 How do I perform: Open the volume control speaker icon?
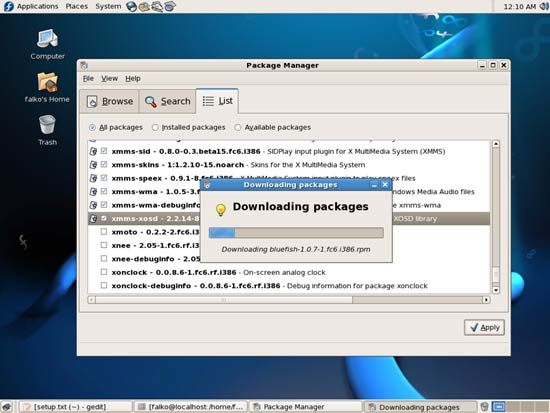pos(544,6)
